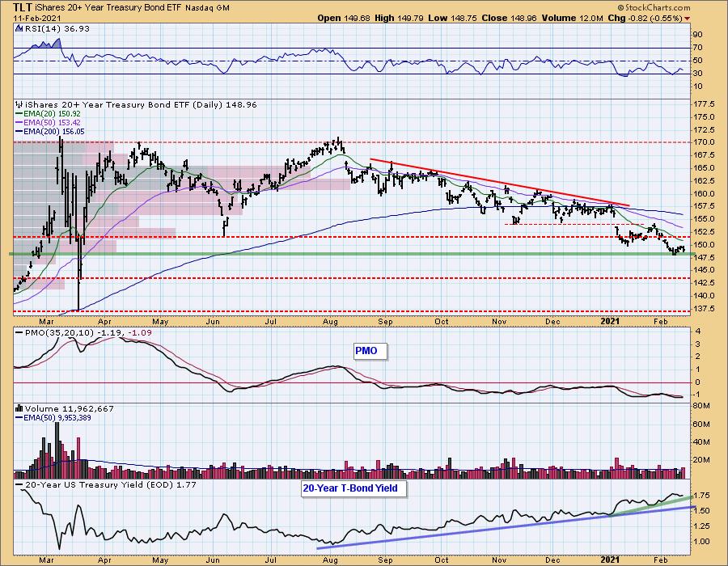Click the 147.5 price axis label
728x566 pixels.
(704, 257)
